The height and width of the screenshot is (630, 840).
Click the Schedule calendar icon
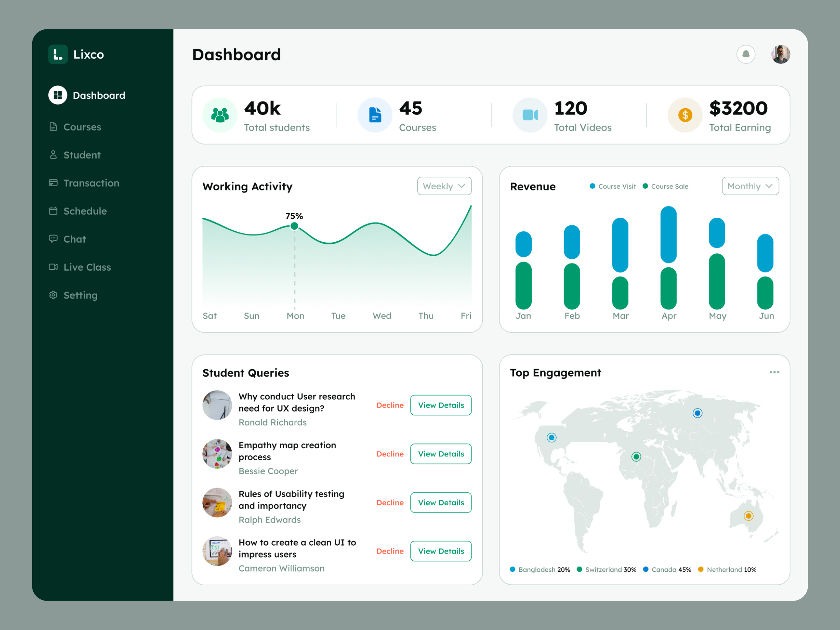pos(53,211)
